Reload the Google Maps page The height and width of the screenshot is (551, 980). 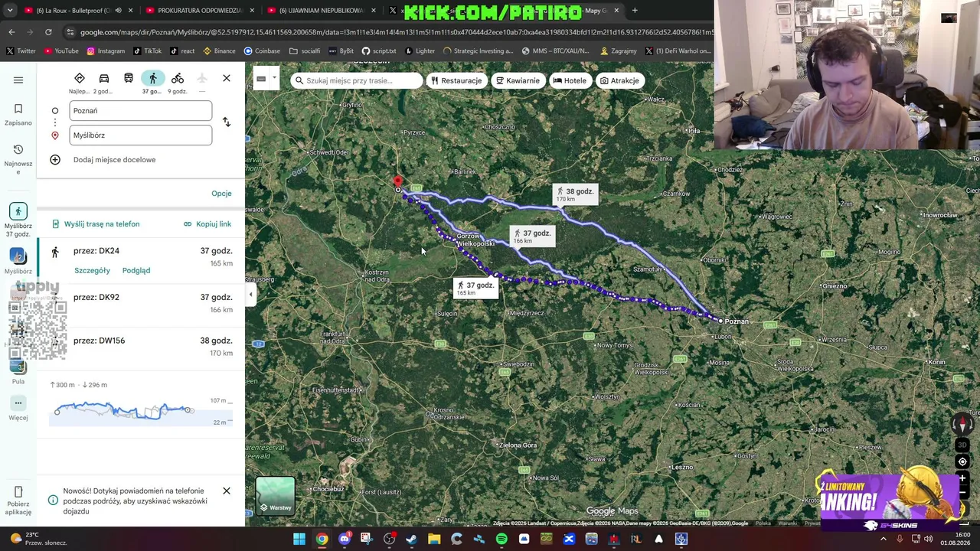pyautogui.click(x=48, y=32)
